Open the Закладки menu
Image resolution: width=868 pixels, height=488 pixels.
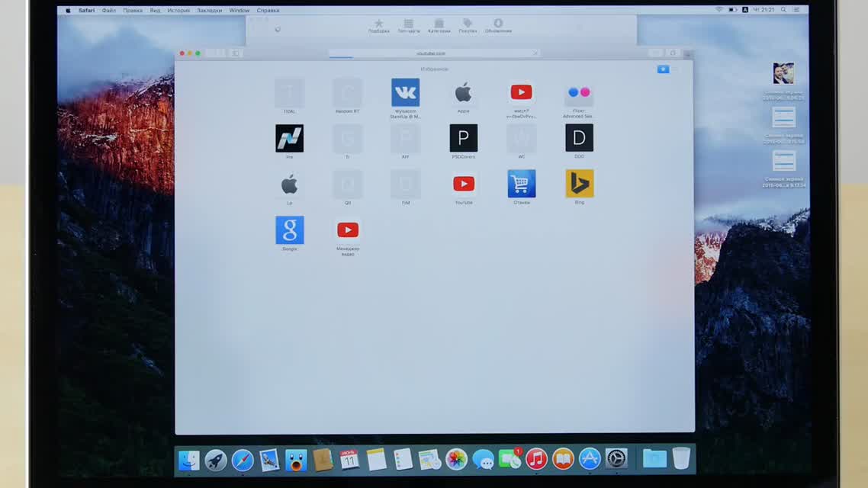[209, 10]
